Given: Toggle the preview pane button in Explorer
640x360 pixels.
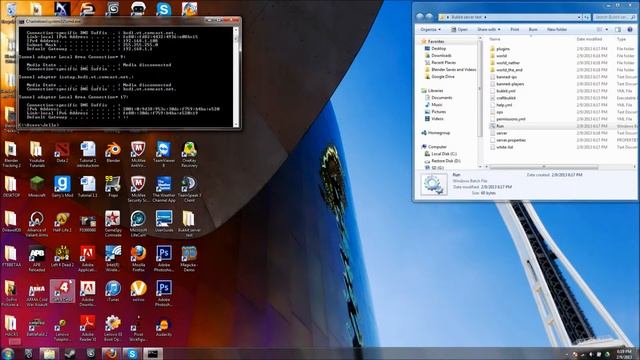Looking at the screenshot, I should coord(618,29).
